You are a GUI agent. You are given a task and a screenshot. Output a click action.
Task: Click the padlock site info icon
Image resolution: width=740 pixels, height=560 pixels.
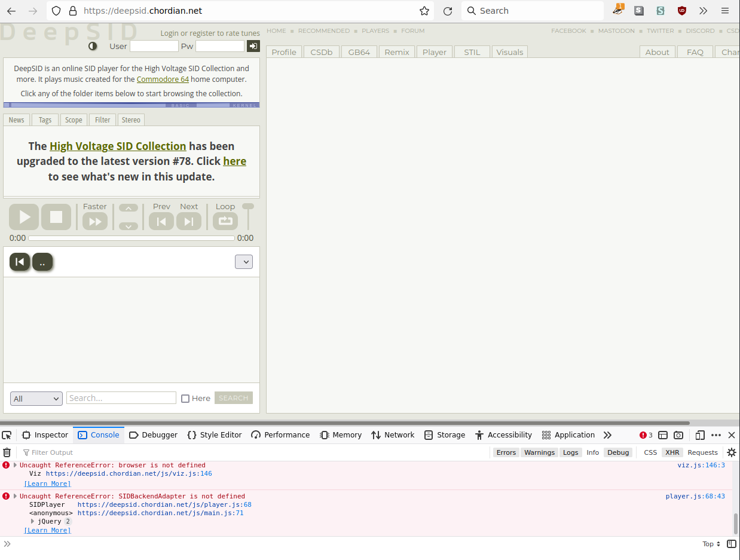click(73, 11)
